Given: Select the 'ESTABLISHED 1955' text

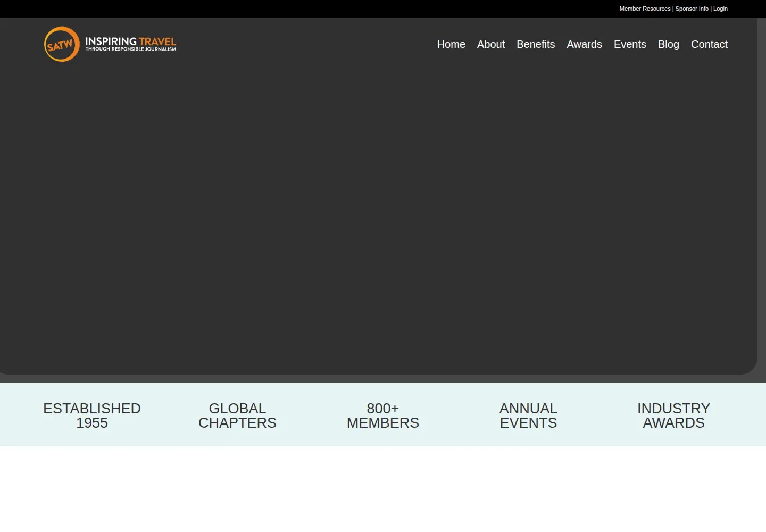Looking at the screenshot, I should [92, 415].
